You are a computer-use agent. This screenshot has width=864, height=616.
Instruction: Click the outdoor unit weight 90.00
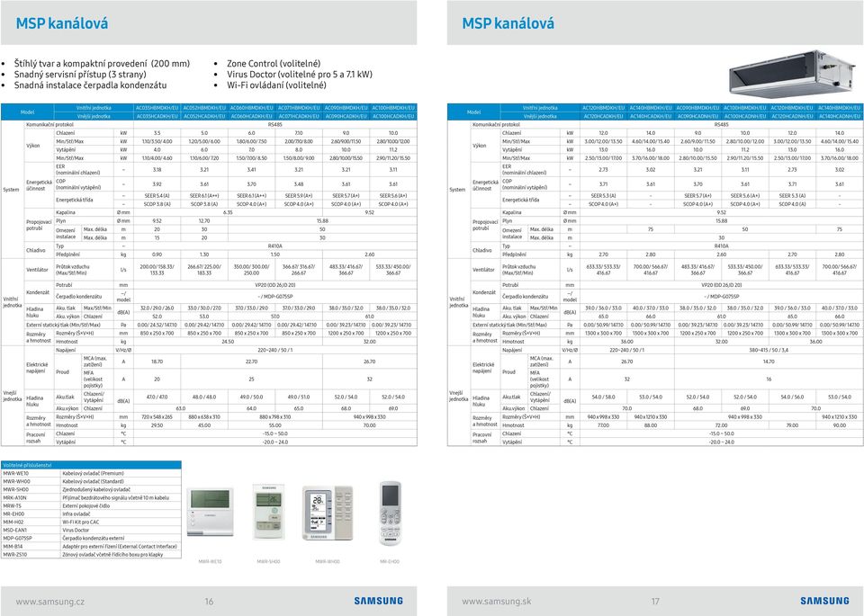point(840,425)
